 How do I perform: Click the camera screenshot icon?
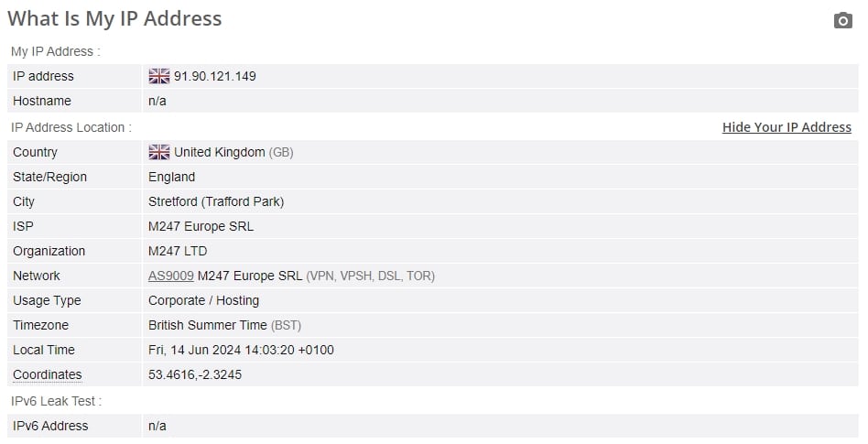[842, 20]
